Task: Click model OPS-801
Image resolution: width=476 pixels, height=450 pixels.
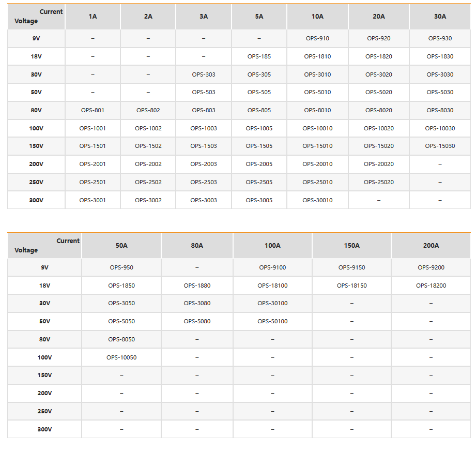Action: click(x=93, y=110)
